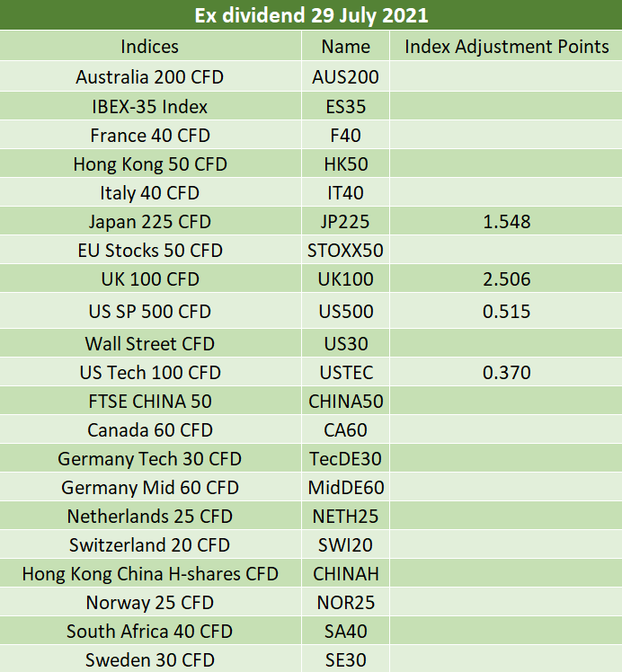Select the UK100 adjustment value 2.506
This screenshot has height=672, width=622.
pos(507,279)
